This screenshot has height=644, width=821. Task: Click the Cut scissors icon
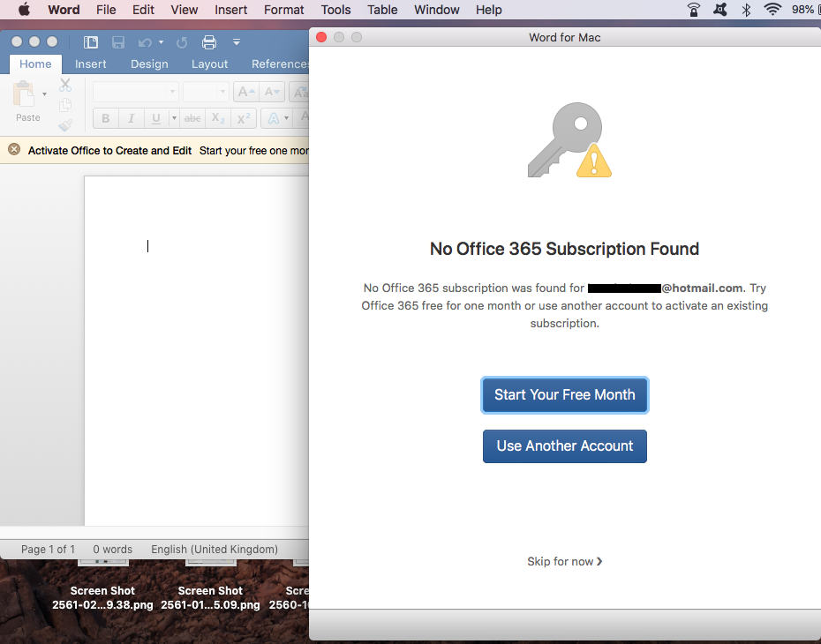[65, 85]
